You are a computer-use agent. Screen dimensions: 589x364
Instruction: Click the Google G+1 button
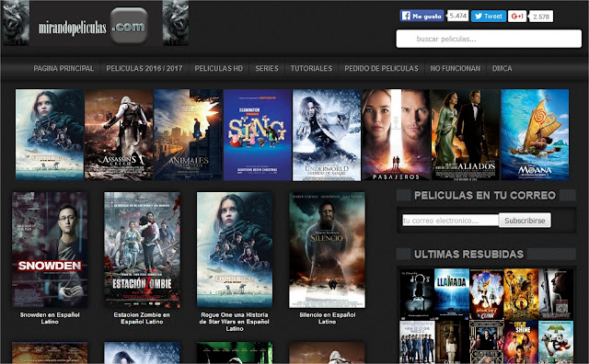517,17
